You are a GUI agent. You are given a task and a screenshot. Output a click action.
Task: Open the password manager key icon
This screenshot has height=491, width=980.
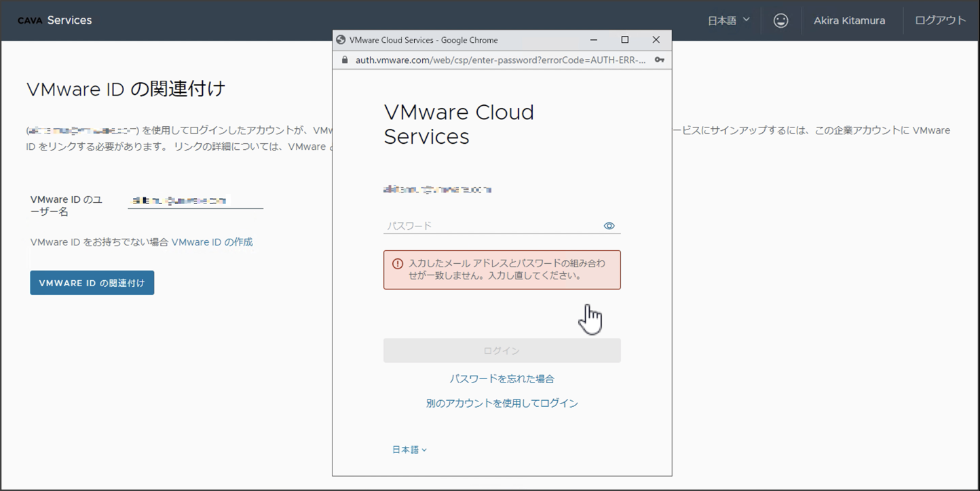(x=659, y=60)
